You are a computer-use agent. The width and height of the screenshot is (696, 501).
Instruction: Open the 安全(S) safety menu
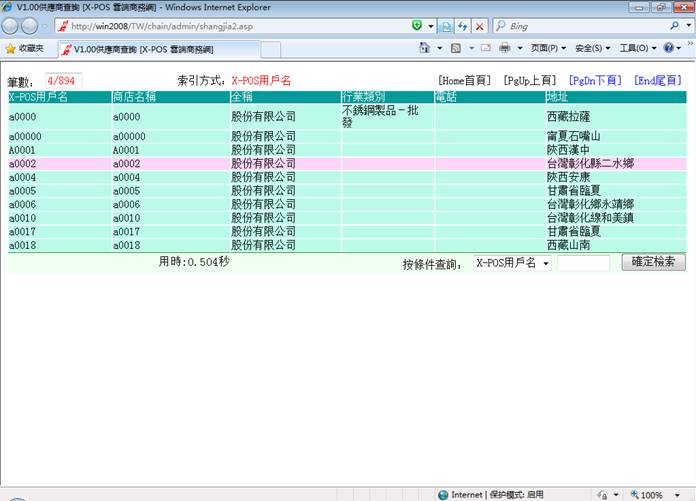point(593,48)
